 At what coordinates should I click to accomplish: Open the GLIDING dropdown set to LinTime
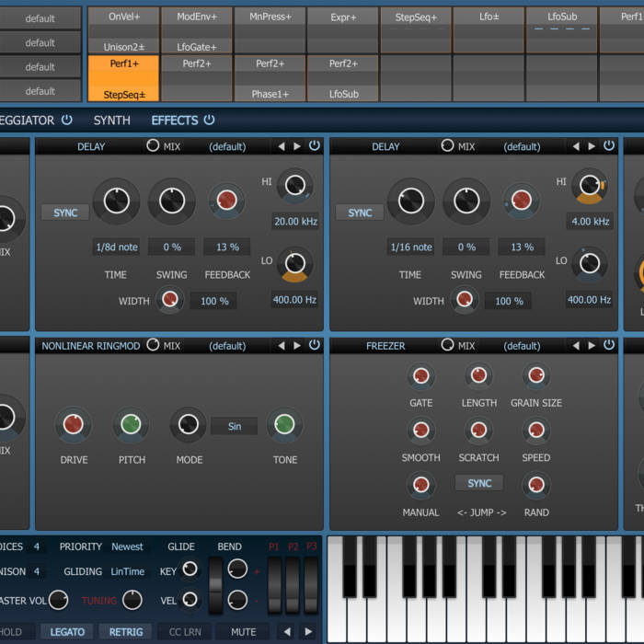(x=128, y=571)
